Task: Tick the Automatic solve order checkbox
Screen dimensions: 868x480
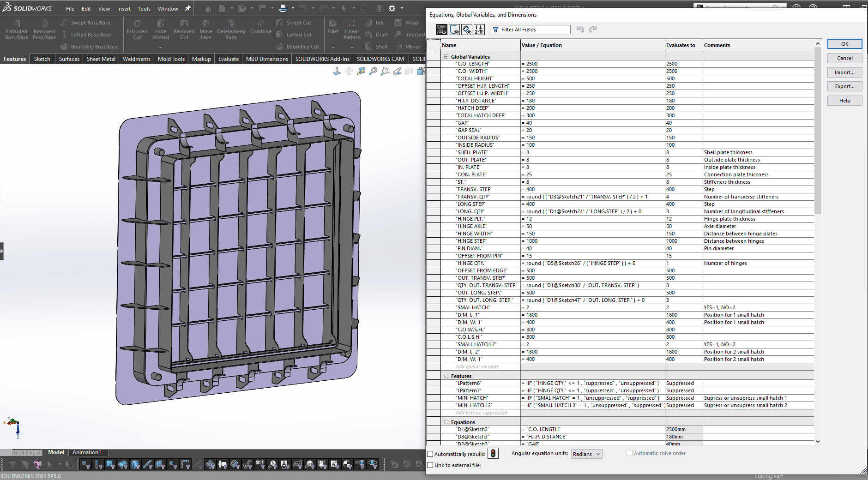Action: click(x=629, y=453)
